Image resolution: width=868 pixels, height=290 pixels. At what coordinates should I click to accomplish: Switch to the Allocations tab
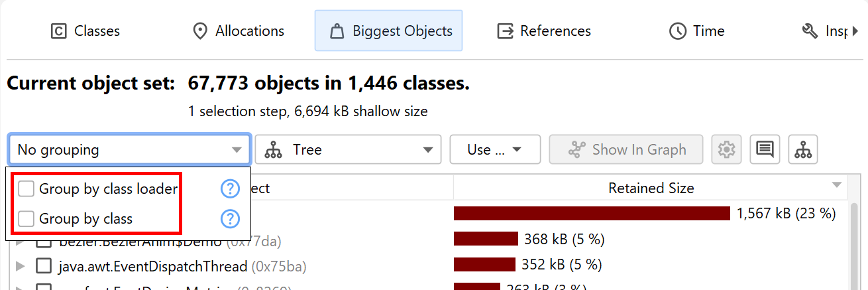click(238, 31)
